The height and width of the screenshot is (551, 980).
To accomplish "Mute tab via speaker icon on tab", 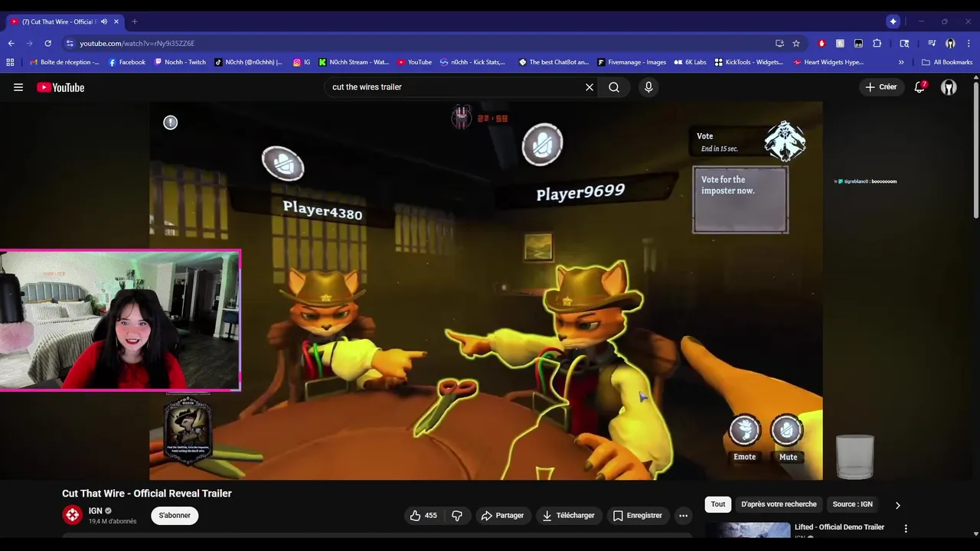I will coord(104,21).
